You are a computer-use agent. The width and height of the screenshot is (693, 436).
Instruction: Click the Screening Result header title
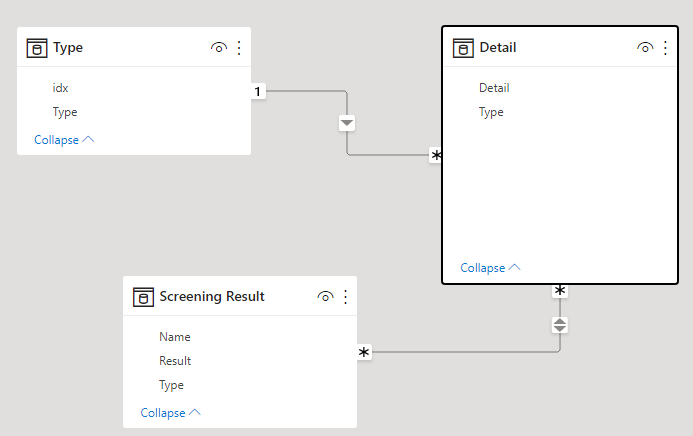[212, 296]
